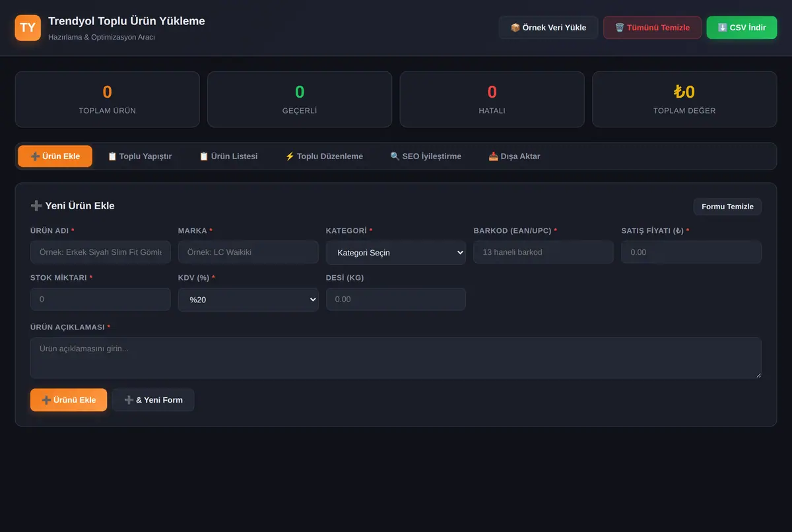792x532 pixels.
Task: Click the Toplam Ürün count card
Action: point(108,99)
